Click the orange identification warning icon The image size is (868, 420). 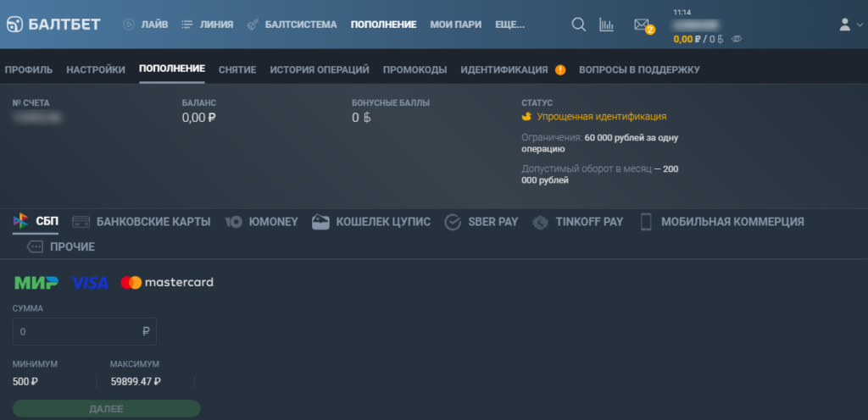[560, 69]
